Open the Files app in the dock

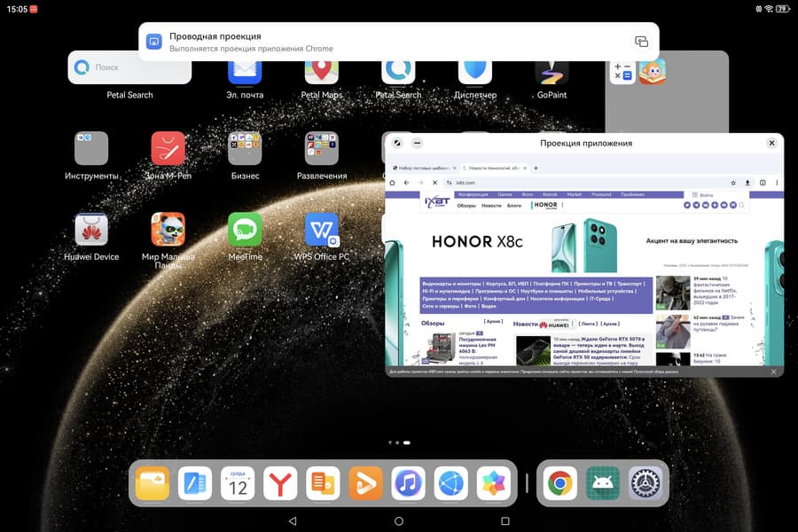tap(153, 483)
